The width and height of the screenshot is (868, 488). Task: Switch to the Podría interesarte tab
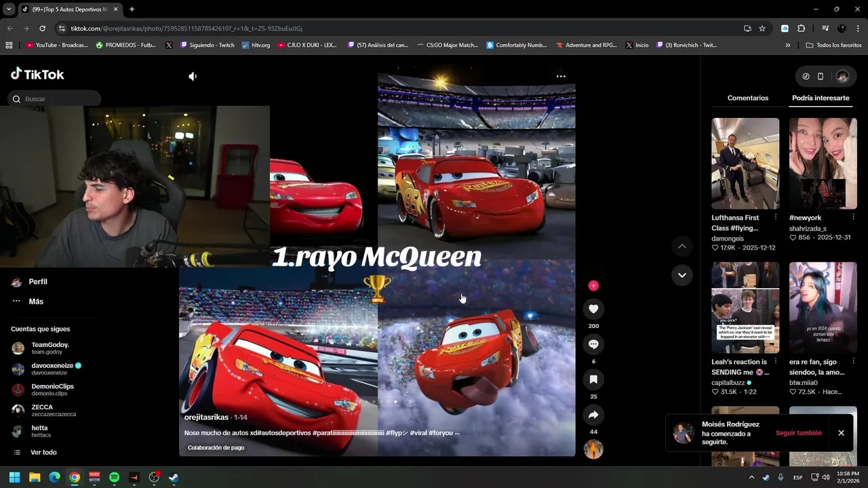point(821,98)
